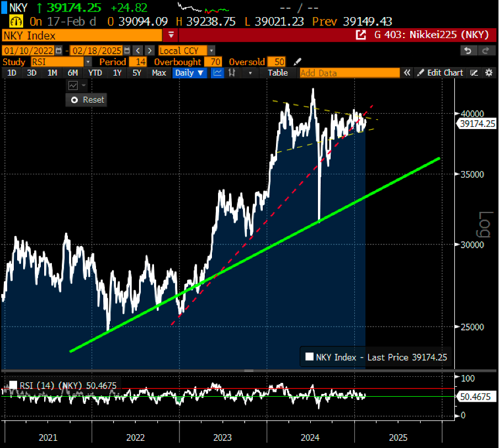Viewport: 499px width, 448px height.
Task: Expand the chart type dropdown arrow
Action: pos(251,73)
